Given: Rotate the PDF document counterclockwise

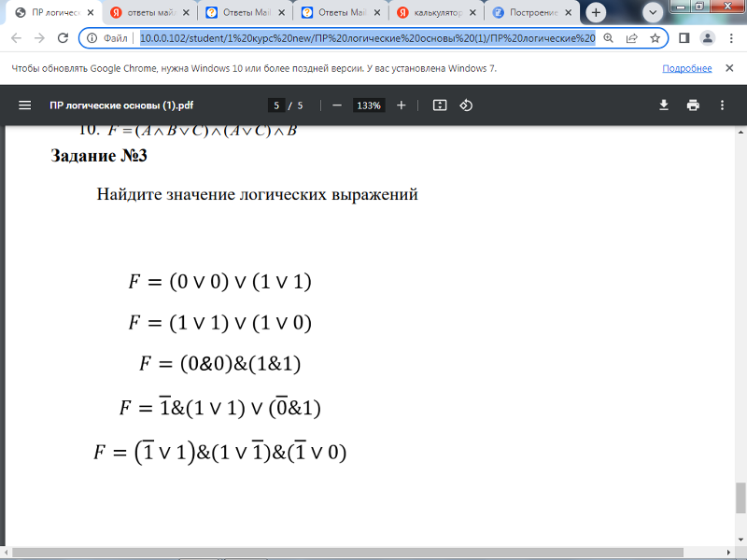Looking at the screenshot, I should [466, 105].
